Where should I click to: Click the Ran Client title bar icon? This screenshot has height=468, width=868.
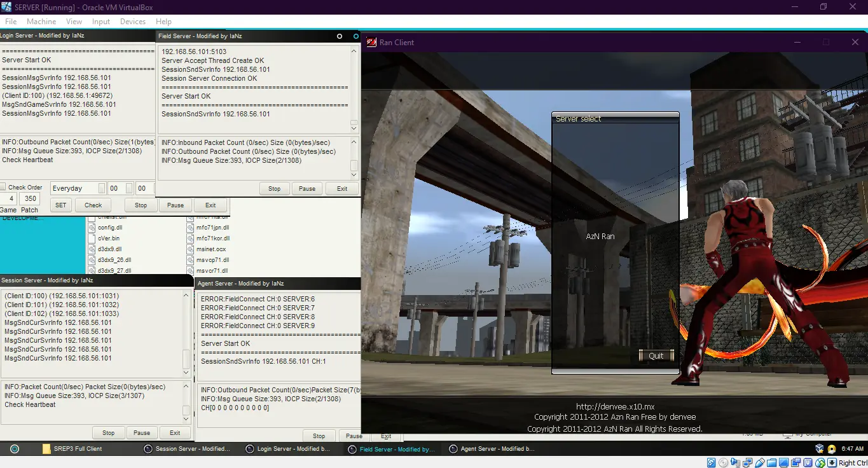click(371, 43)
